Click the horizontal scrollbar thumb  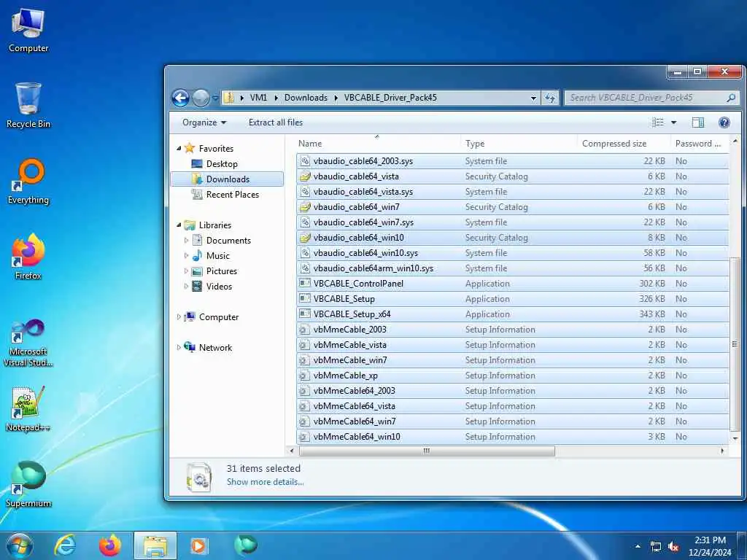(427, 451)
